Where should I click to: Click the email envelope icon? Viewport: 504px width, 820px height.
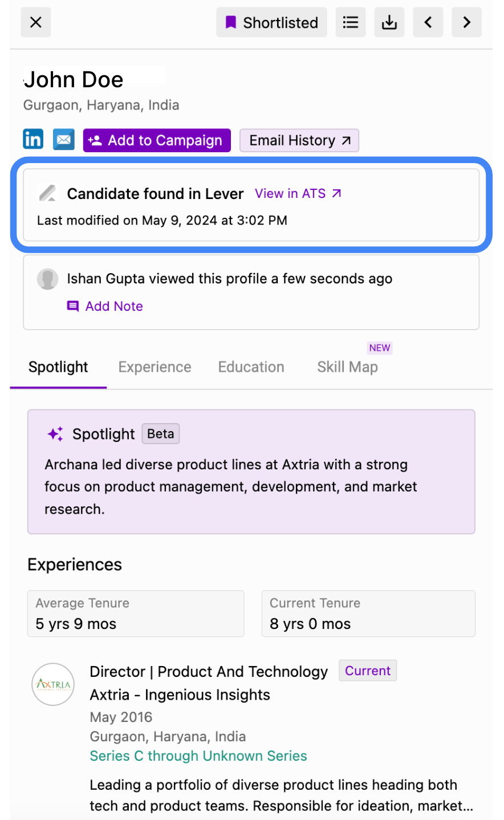(x=64, y=139)
